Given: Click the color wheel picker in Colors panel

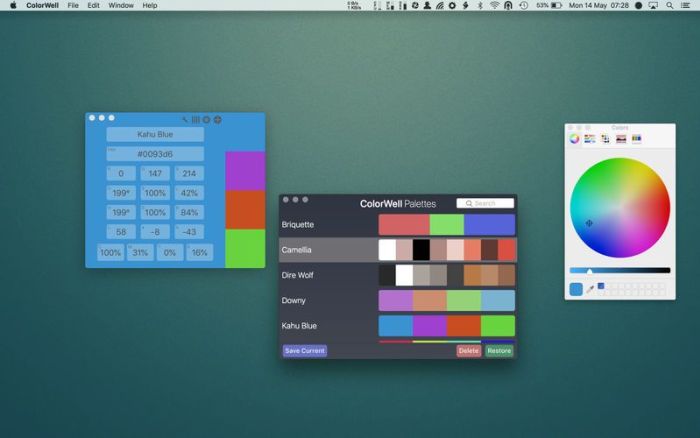Looking at the screenshot, I should [620, 208].
